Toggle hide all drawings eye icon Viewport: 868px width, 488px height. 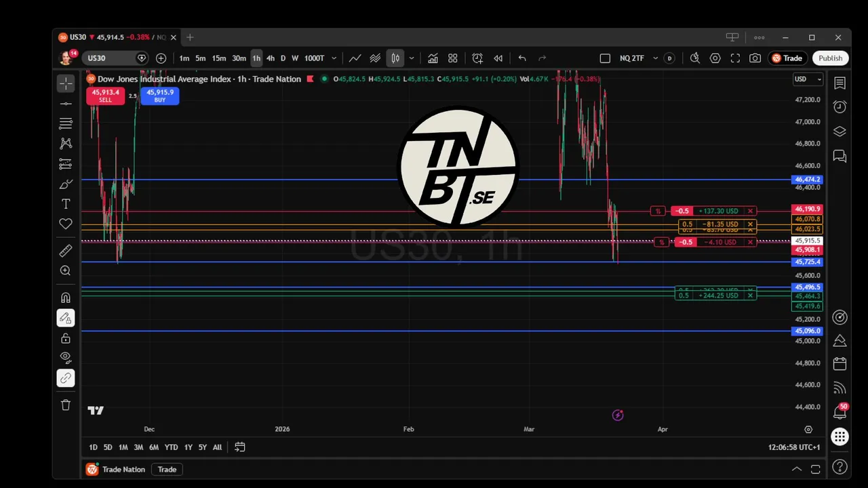click(x=66, y=358)
